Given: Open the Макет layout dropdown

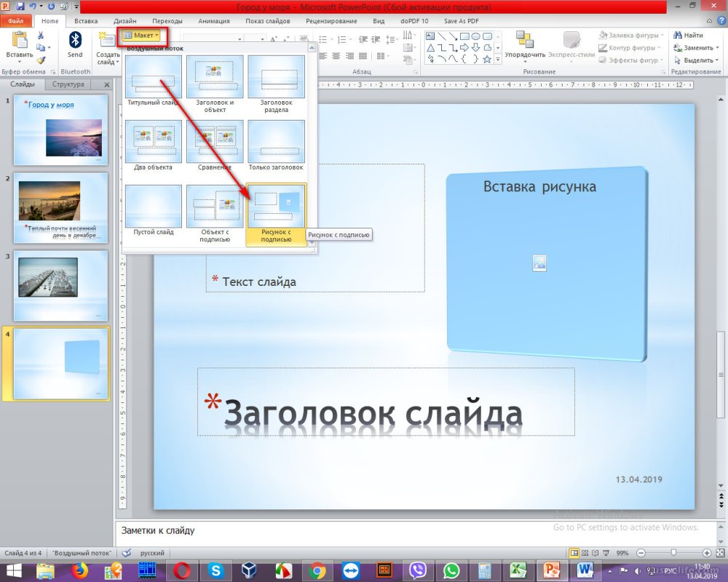Looking at the screenshot, I should pos(143,34).
